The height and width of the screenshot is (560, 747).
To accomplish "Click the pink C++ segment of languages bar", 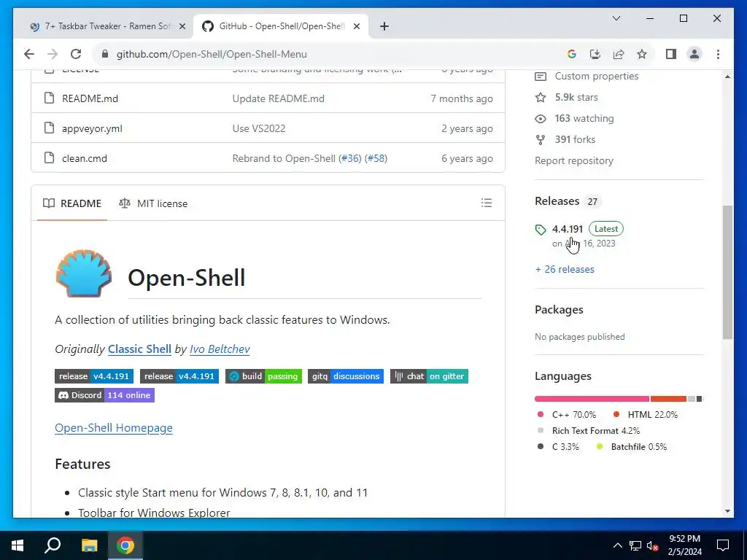I will pyautogui.click(x=592, y=399).
